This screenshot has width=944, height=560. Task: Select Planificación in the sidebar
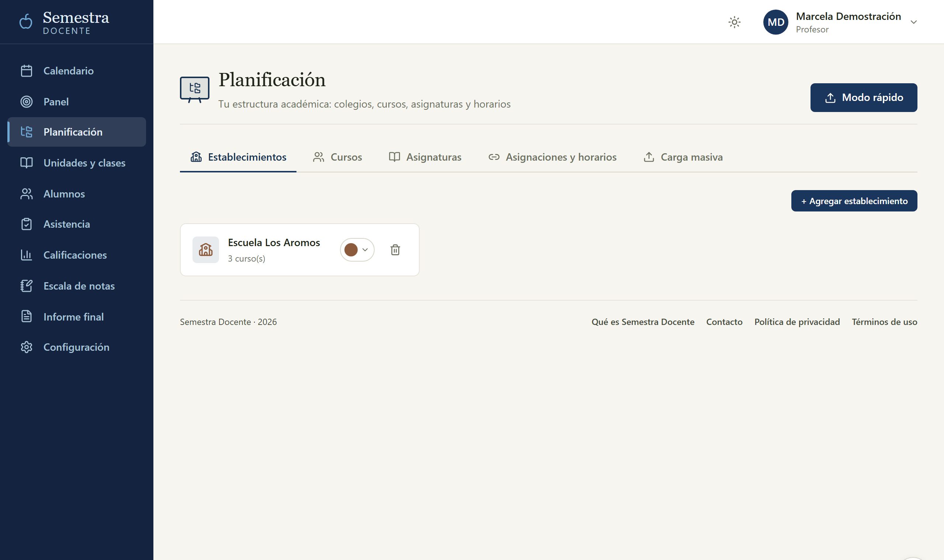(x=77, y=132)
